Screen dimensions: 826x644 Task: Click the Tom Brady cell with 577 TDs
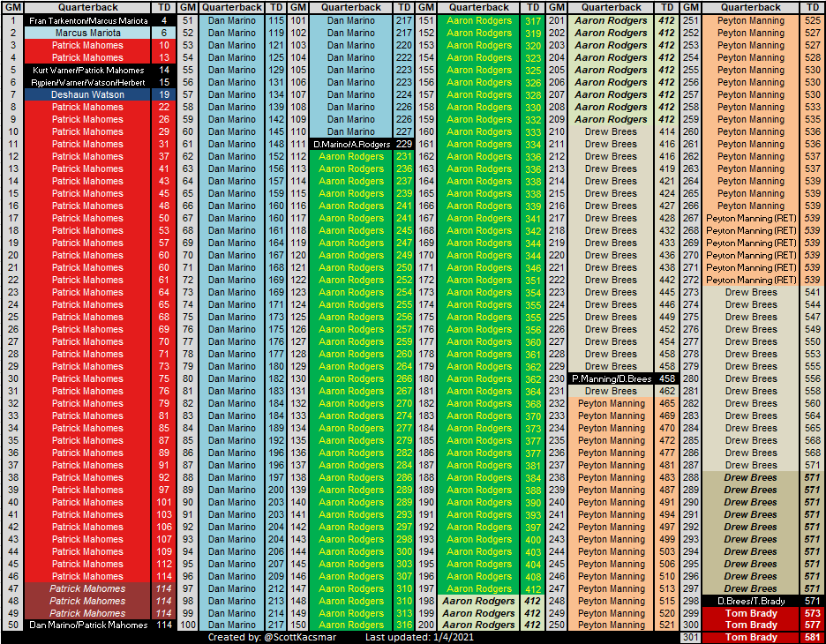(750, 625)
